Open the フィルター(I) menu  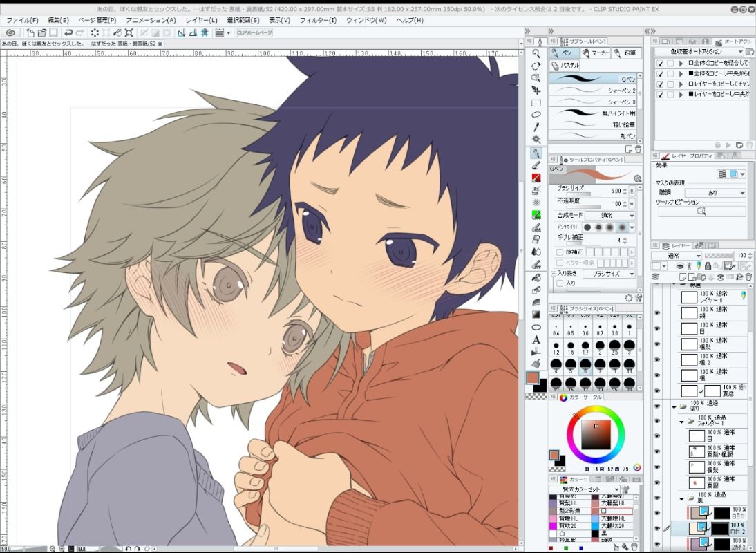[x=318, y=20]
